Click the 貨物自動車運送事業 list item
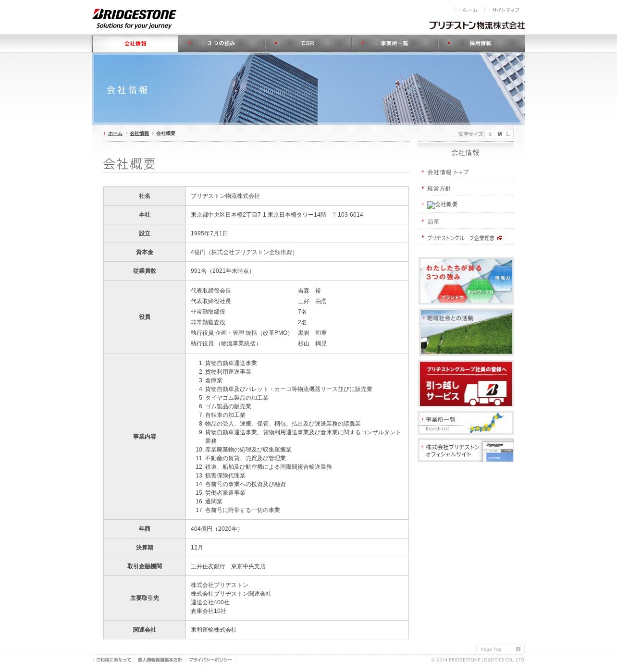617x672 pixels. point(231,363)
